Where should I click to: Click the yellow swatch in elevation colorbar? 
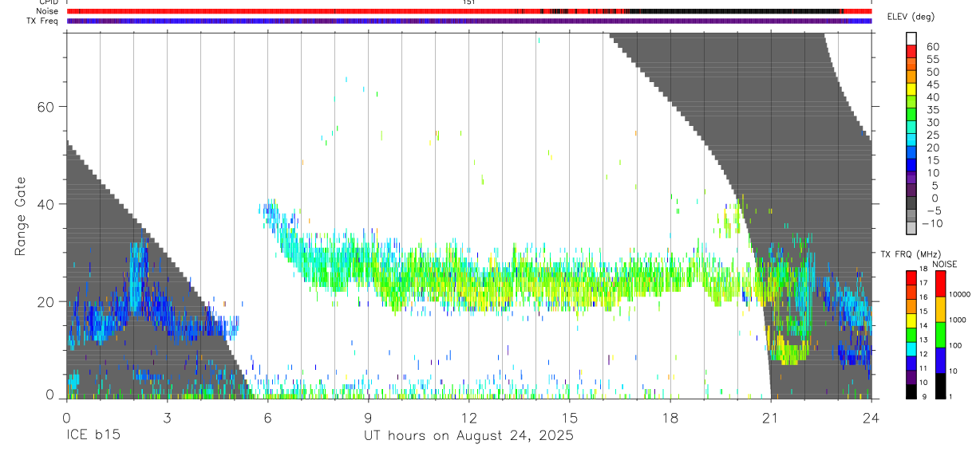pos(911,88)
